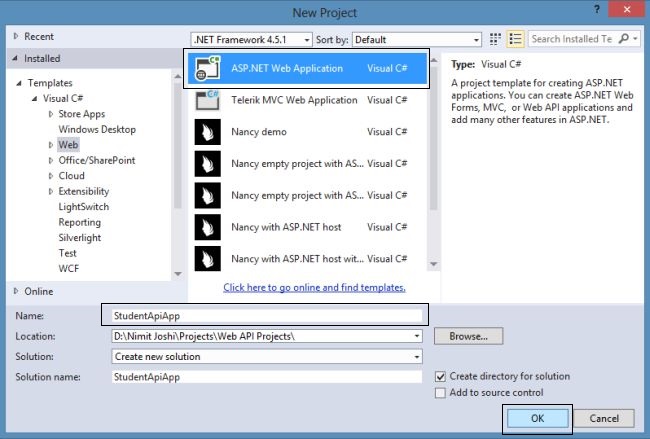650x439 pixels.
Task: Select Test in the templates tree
Action: [x=68, y=253]
